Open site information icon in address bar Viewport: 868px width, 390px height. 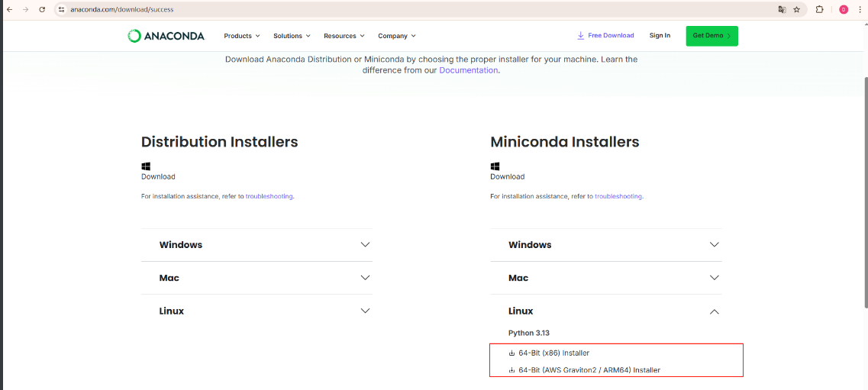click(x=61, y=9)
